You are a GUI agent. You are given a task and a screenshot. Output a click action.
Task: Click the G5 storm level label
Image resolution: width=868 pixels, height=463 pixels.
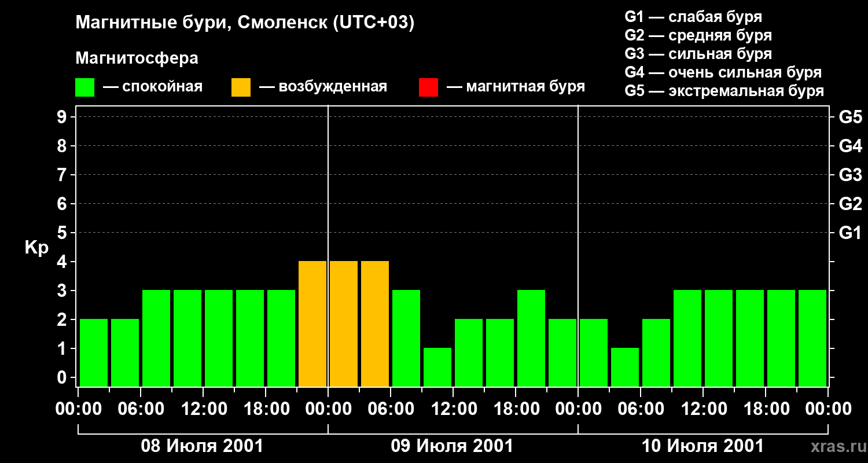850,117
